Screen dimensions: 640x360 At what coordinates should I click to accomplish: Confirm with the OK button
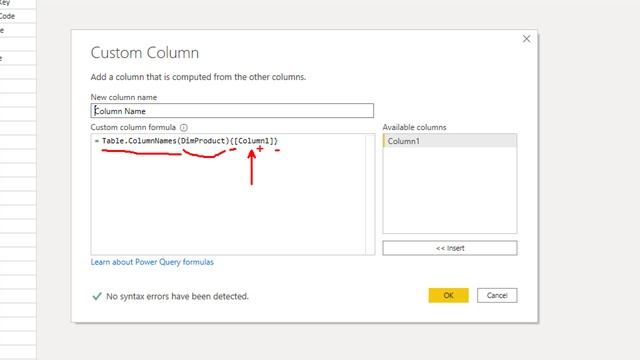pyautogui.click(x=448, y=296)
